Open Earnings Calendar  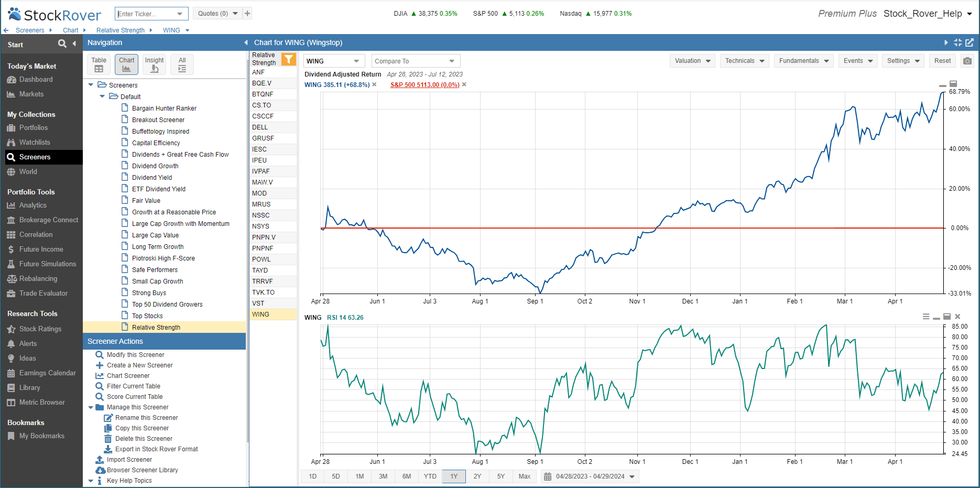[x=47, y=373]
